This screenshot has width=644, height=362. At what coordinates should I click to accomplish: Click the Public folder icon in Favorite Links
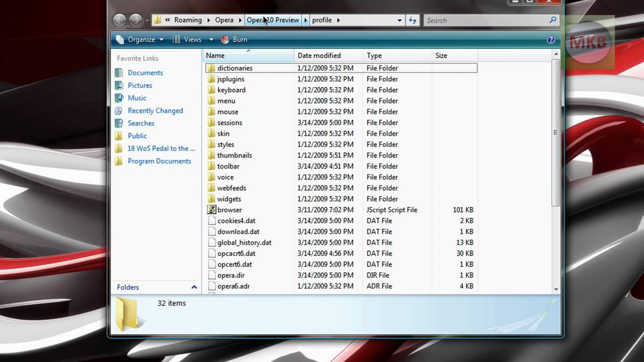pos(119,136)
